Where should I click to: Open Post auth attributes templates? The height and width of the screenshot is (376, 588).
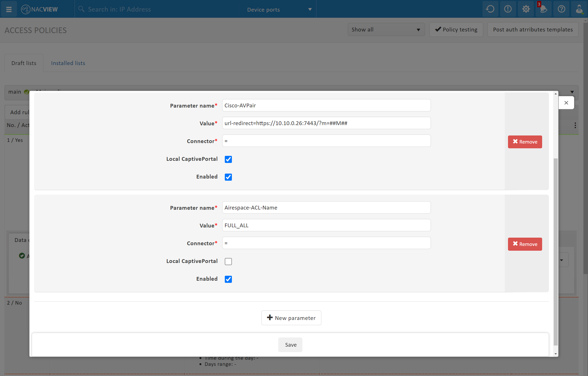[533, 30]
